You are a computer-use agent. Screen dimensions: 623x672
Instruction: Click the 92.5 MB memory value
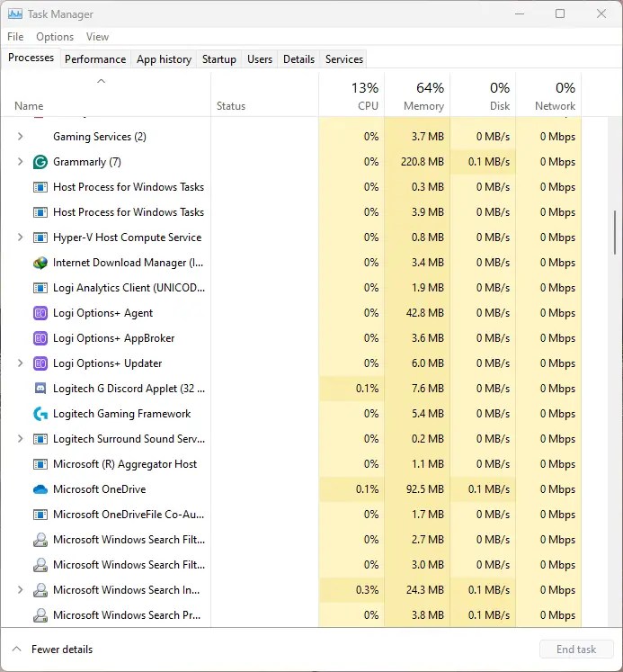point(424,489)
